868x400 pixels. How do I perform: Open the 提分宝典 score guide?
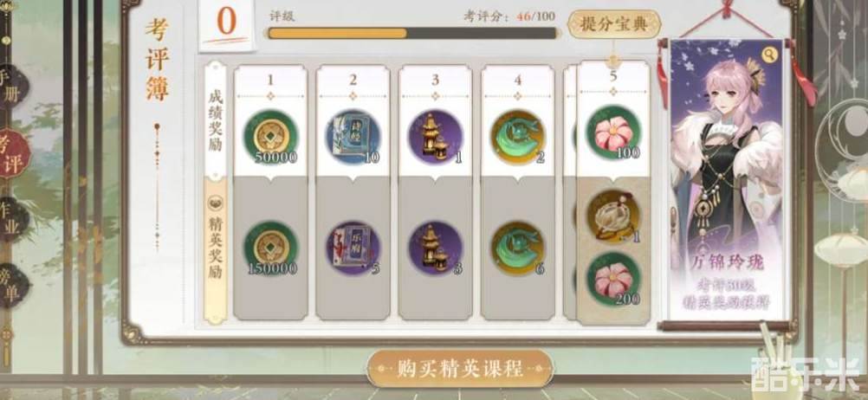tap(614, 23)
